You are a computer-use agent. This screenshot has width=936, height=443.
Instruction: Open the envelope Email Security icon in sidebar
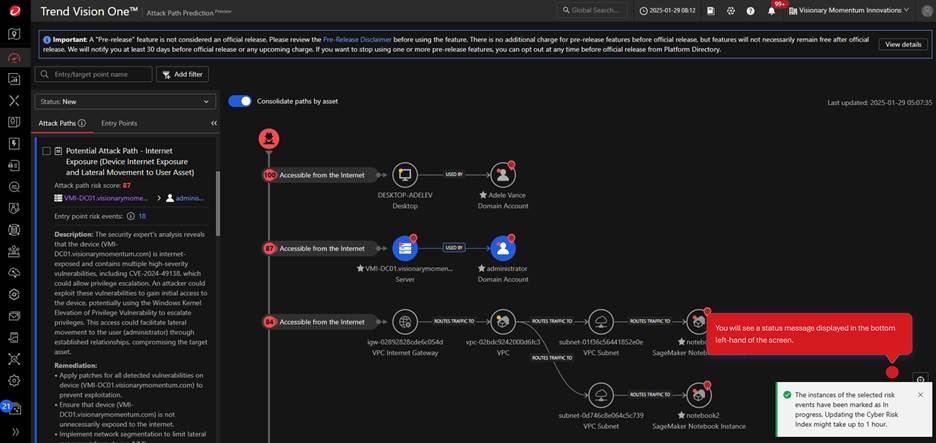pyautogui.click(x=15, y=316)
